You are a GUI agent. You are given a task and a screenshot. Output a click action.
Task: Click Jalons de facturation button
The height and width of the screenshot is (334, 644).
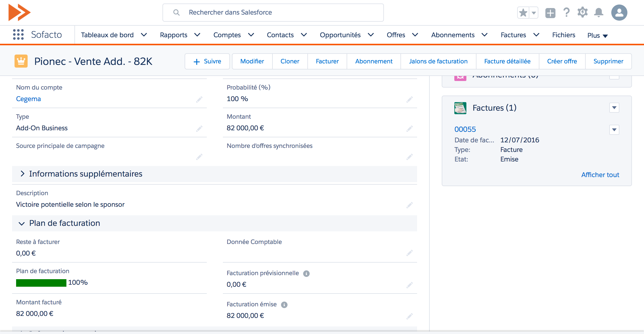(x=438, y=61)
